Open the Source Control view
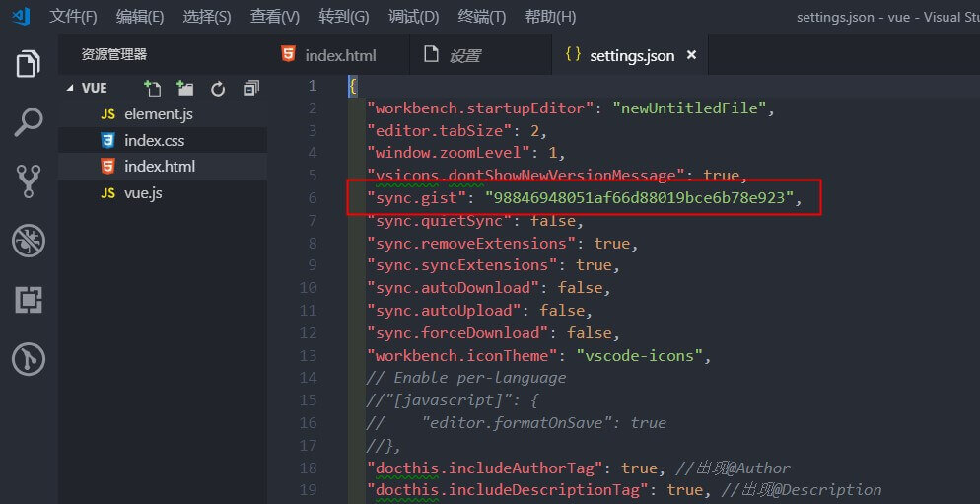The height and width of the screenshot is (504, 980). tap(29, 181)
